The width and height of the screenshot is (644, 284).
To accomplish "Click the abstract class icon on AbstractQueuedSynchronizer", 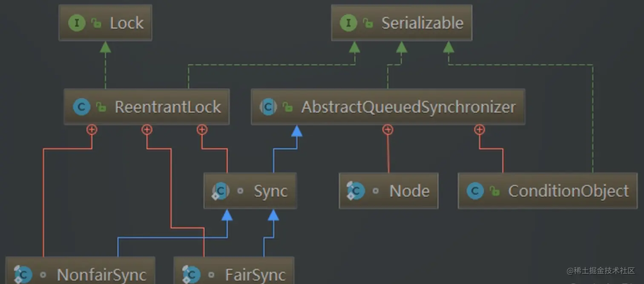I will pyautogui.click(x=268, y=107).
